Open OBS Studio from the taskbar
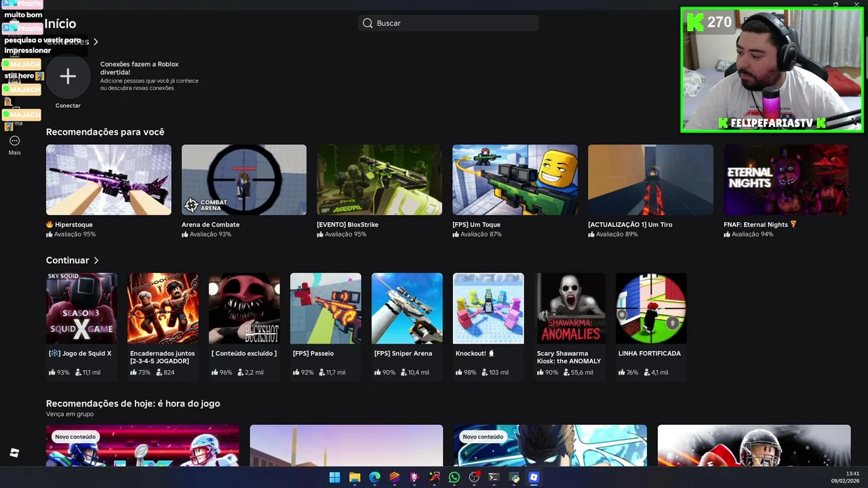 click(474, 477)
